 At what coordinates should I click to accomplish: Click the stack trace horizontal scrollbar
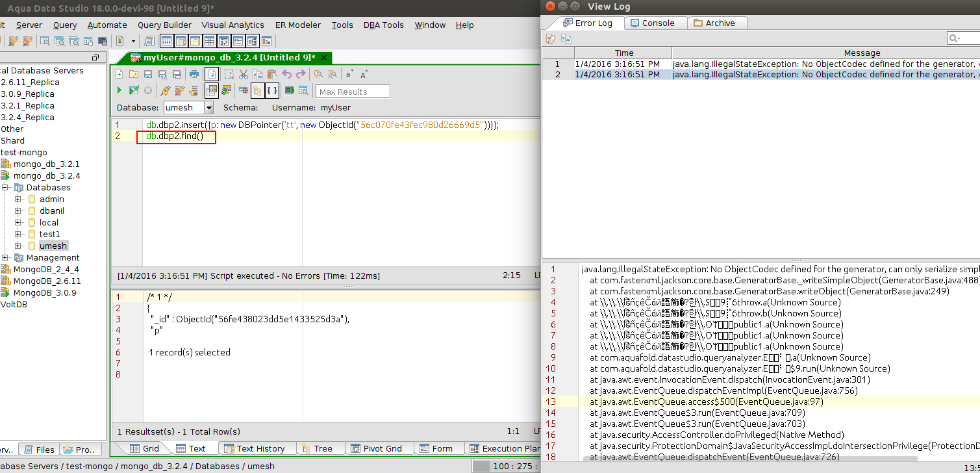[x=750, y=459]
